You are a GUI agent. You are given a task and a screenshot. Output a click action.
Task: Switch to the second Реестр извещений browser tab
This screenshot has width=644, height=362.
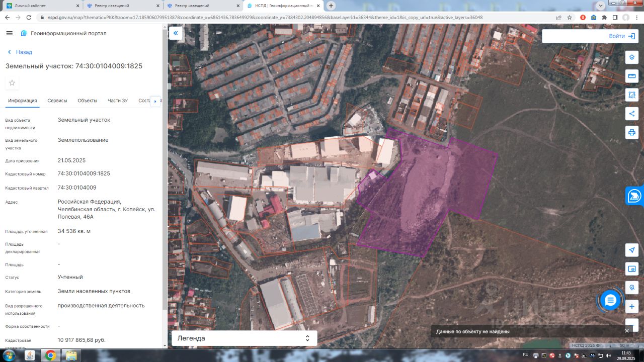[x=203, y=6]
